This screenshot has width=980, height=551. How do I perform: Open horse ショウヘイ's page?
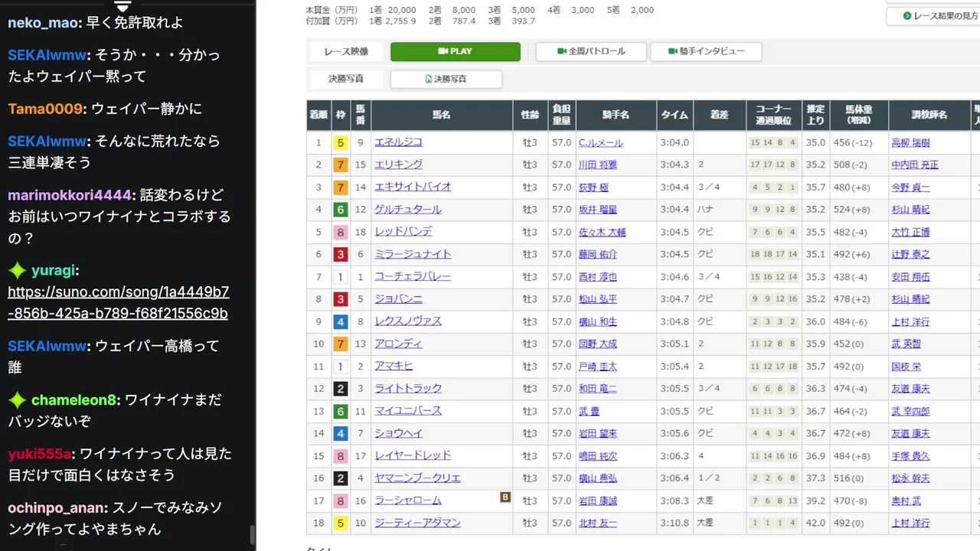(398, 433)
